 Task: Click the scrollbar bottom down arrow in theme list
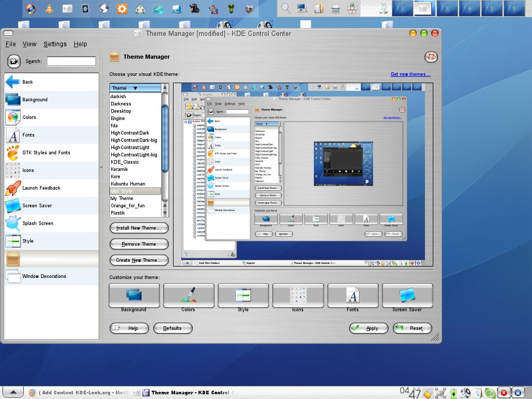165,213
